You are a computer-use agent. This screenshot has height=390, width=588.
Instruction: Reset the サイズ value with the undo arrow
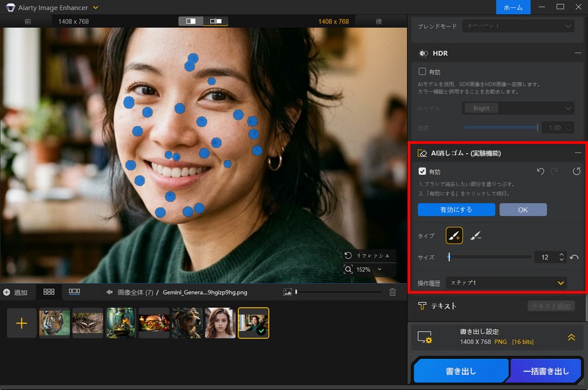tap(574, 257)
